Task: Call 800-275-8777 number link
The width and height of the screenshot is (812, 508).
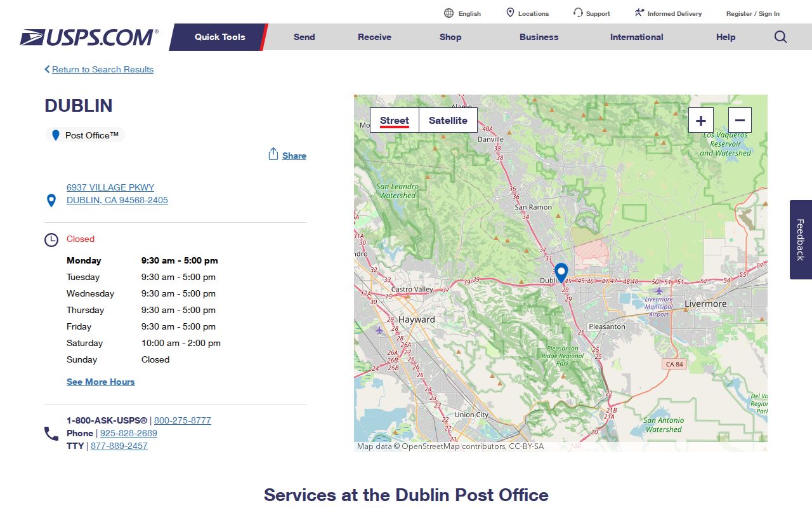Action: [x=183, y=420]
